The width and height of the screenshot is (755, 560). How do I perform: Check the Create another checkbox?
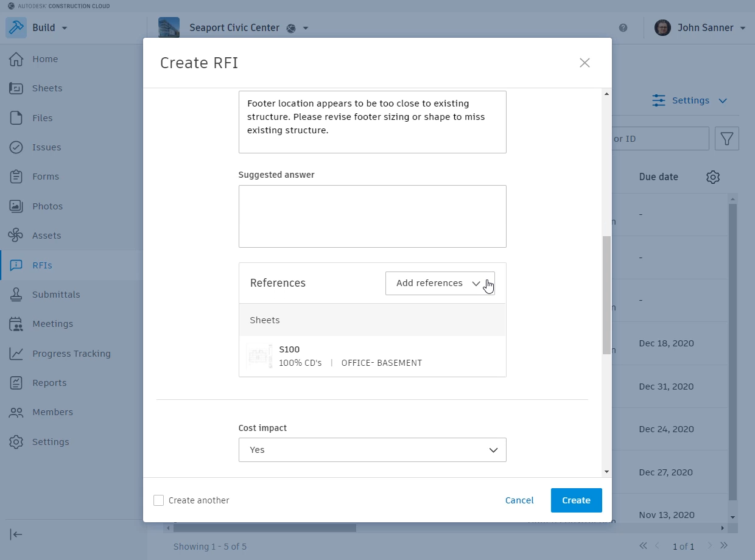pyautogui.click(x=158, y=500)
